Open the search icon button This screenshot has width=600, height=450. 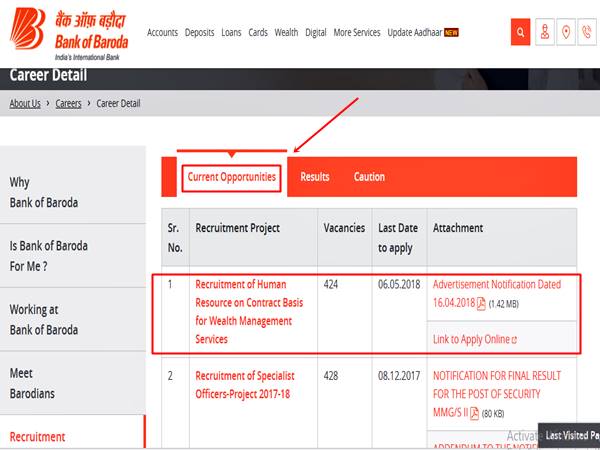click(x=520, y=32)
